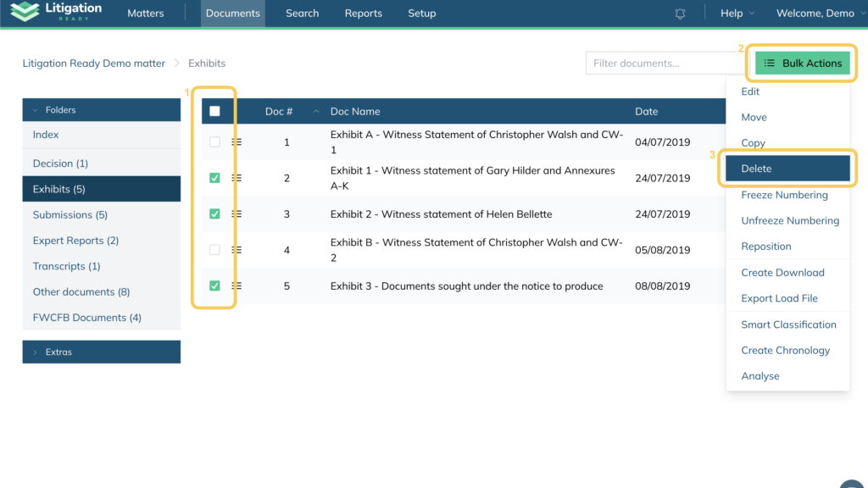Image resolution: width=868 pixels, height=488 pixels.
Task: Open the Bulk Actions dropdown
Action: (802, 64)
